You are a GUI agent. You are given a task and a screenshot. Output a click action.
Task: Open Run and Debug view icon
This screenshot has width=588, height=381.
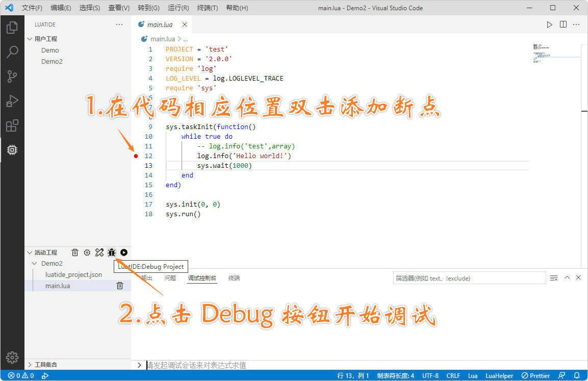(12, 101)
